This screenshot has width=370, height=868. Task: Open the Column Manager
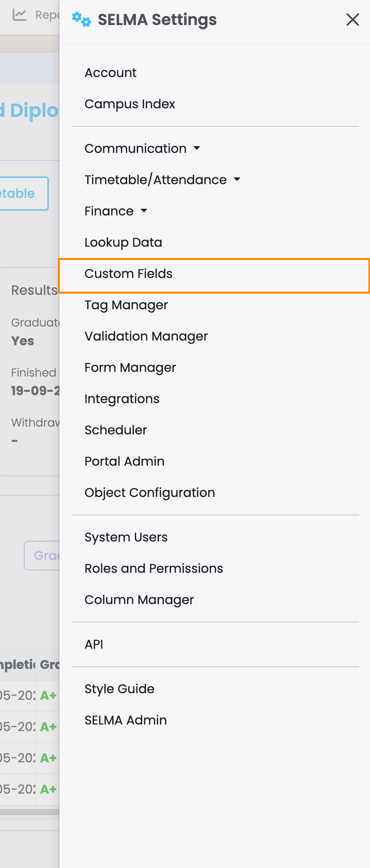coord(139,600)
